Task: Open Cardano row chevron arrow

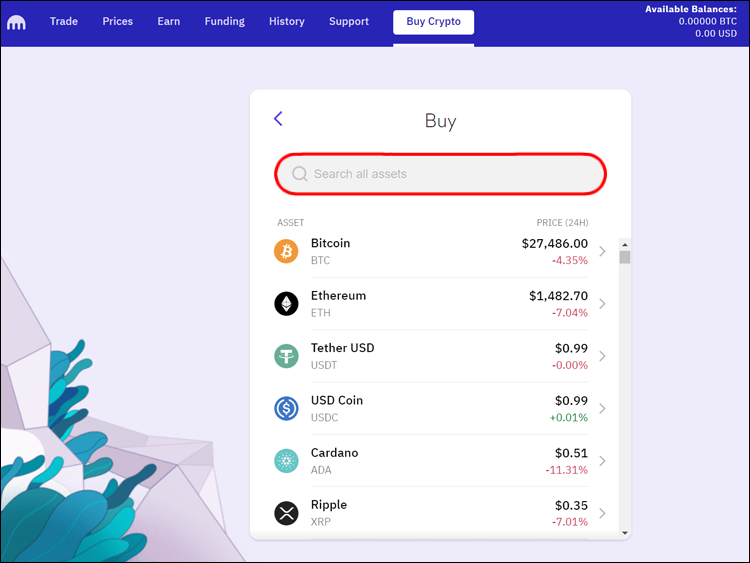Action: pos(602,461)
